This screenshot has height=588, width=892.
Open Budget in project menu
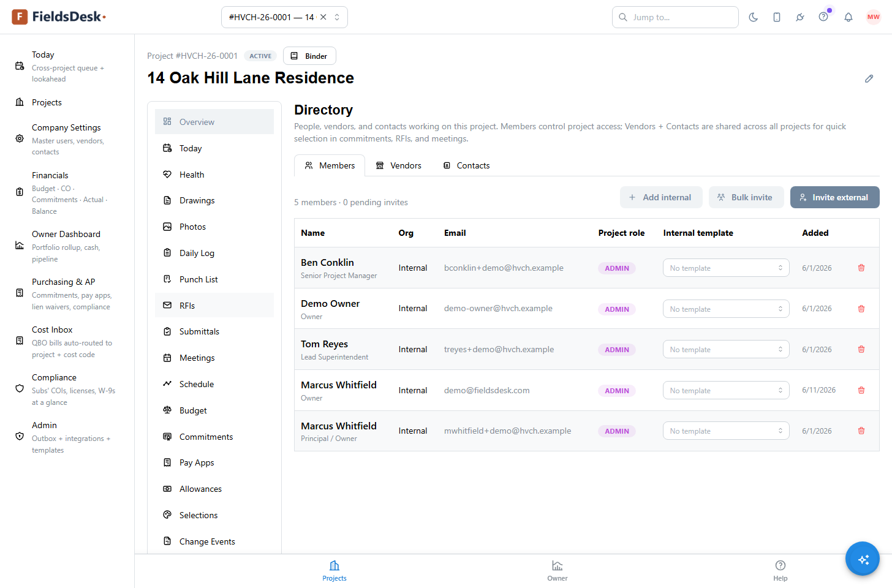(x=214, y=410)
